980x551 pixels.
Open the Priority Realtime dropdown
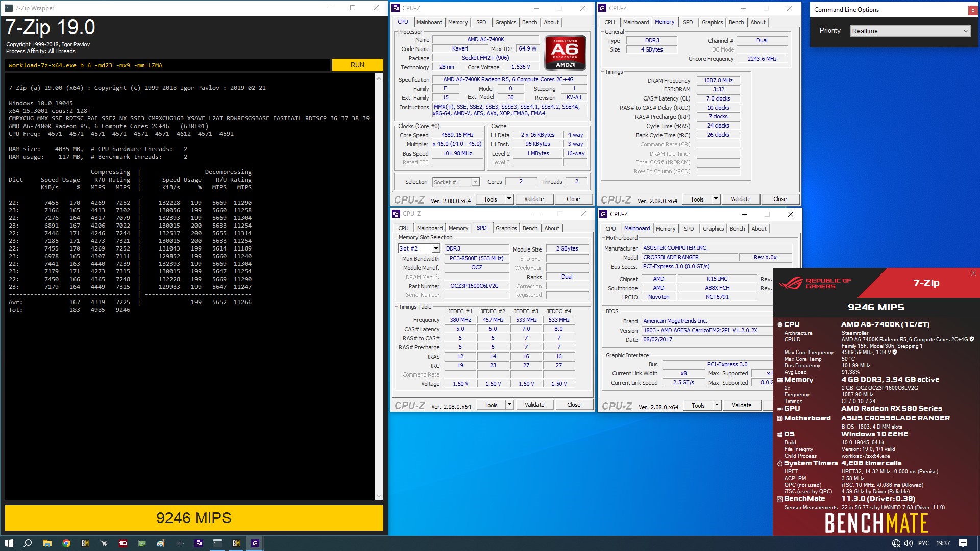pyautogui.click(x=910, y=31)
